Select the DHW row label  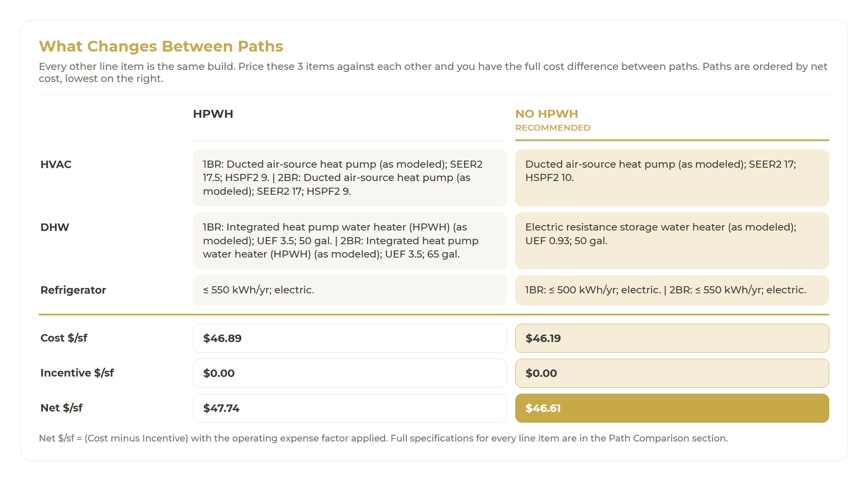(55, 227)
